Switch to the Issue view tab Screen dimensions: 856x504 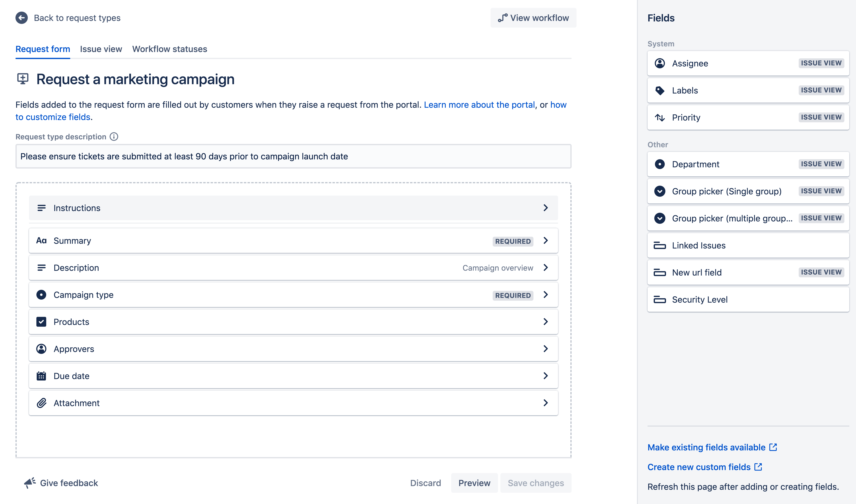(101, 49)
